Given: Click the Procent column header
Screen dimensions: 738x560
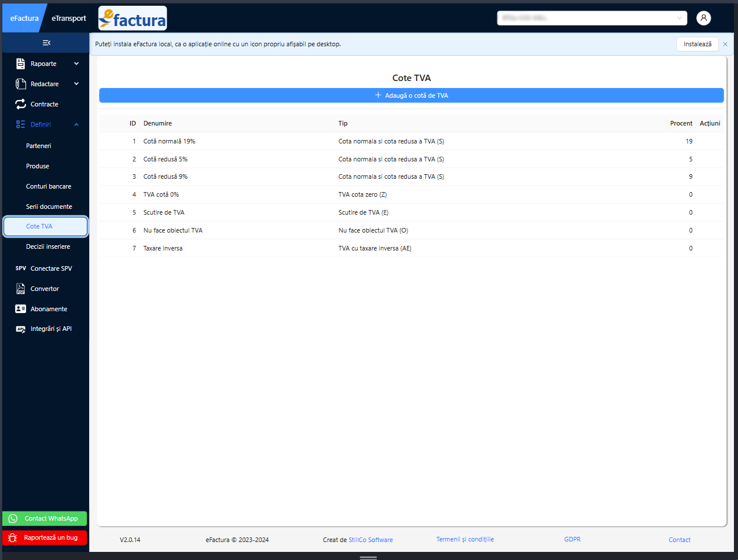Looking at the screenshot, I should pos(681,123).
